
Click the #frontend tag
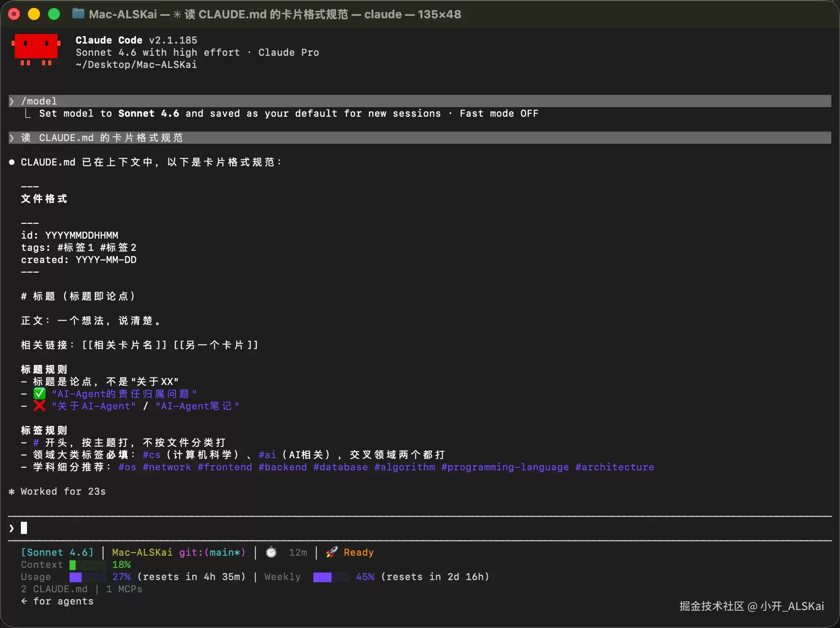point(225,467)
